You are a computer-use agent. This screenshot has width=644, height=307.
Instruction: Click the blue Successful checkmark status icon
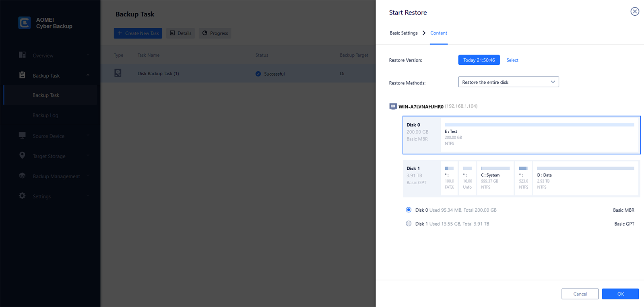(x=258, y=74)
